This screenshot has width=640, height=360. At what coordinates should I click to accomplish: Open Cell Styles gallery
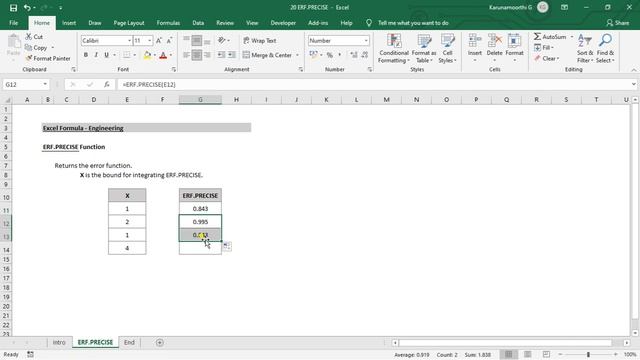click(x=447, y=49)
